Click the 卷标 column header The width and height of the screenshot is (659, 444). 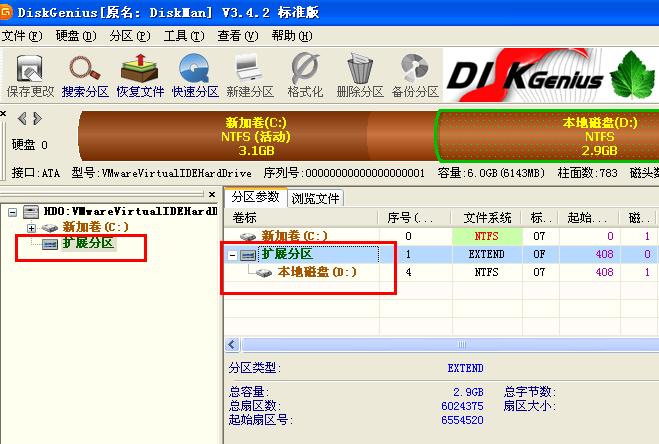point(302,218)
